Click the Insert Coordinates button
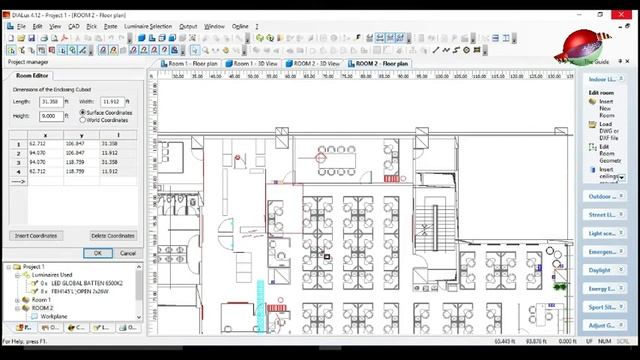 point(36,236)
